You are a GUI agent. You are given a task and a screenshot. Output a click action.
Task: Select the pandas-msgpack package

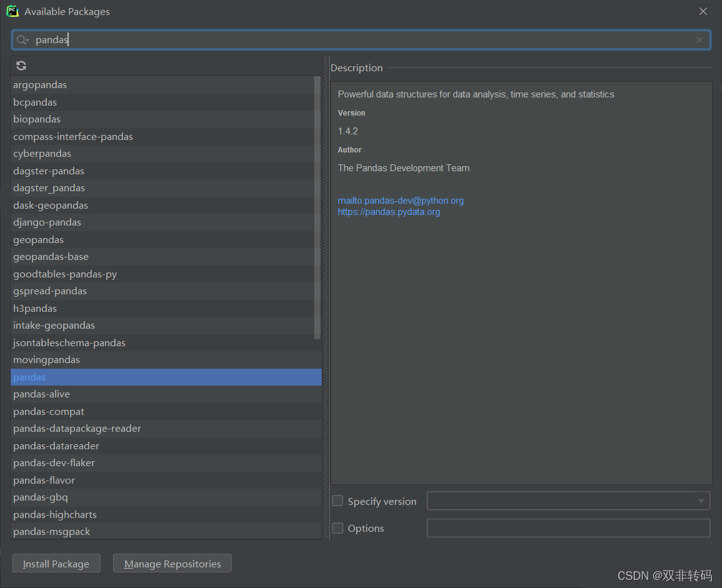pyautogui.click(x=166, y=531)
